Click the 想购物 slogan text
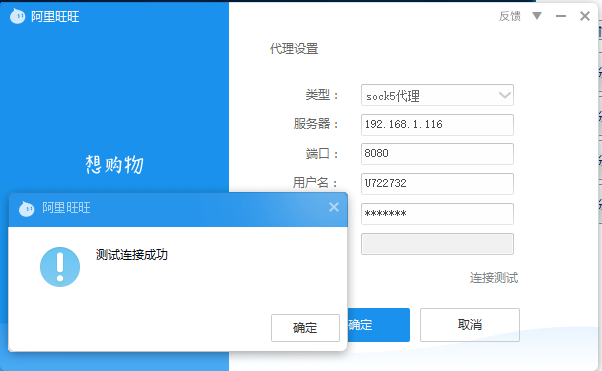Viewport: 602px width, 371px height. [114, 165]
